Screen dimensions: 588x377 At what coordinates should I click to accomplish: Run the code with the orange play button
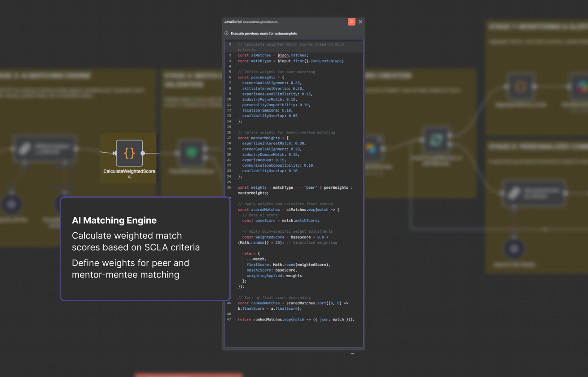(351, 22)
